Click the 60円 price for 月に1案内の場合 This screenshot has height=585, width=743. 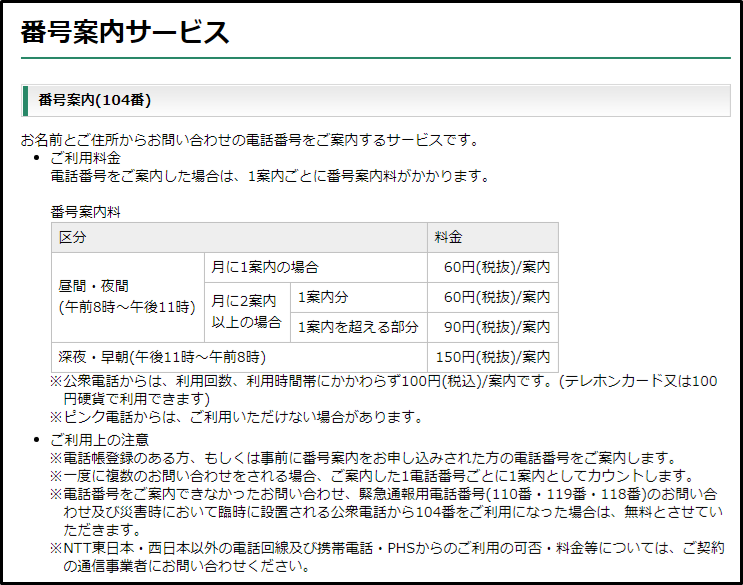493,267
